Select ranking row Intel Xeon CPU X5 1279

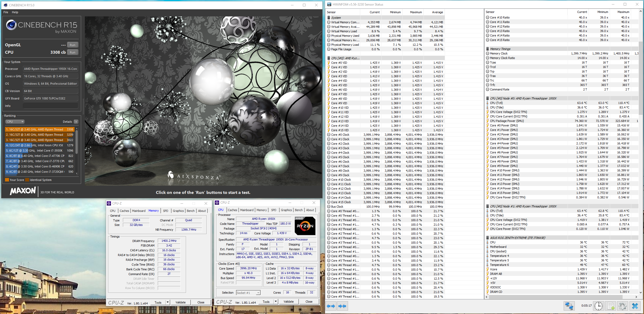[x=40, y=145]
